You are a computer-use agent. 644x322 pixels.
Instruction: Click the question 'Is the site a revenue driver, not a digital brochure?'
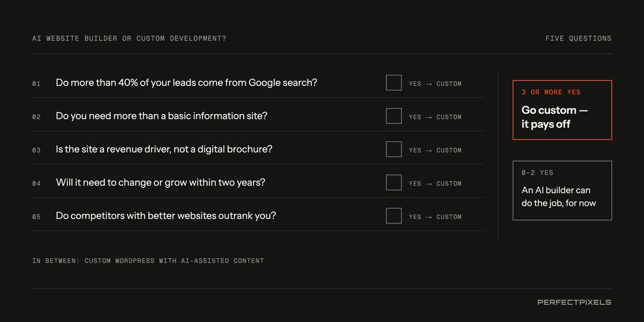click(164, 149)
